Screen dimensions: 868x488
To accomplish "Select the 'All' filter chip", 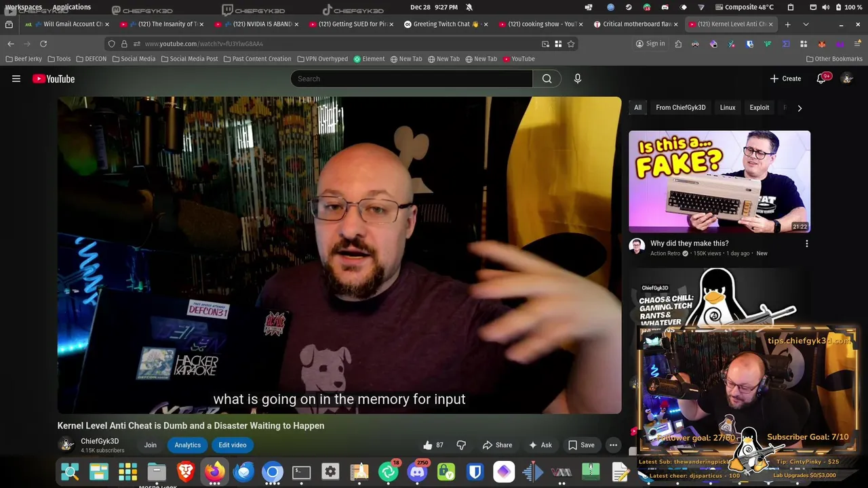I will (637, 108).
